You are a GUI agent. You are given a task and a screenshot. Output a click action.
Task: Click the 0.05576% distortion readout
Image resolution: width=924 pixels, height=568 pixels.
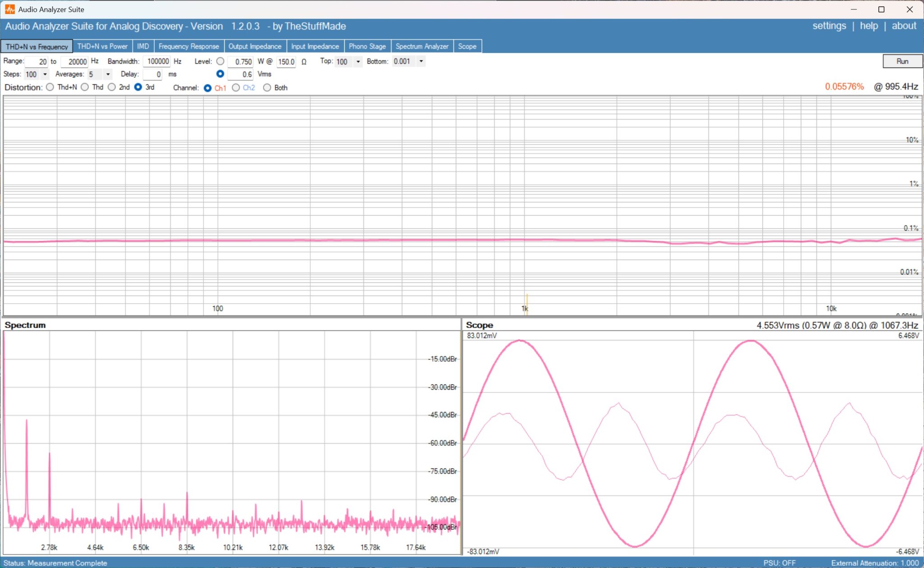(x=844, y=87)
